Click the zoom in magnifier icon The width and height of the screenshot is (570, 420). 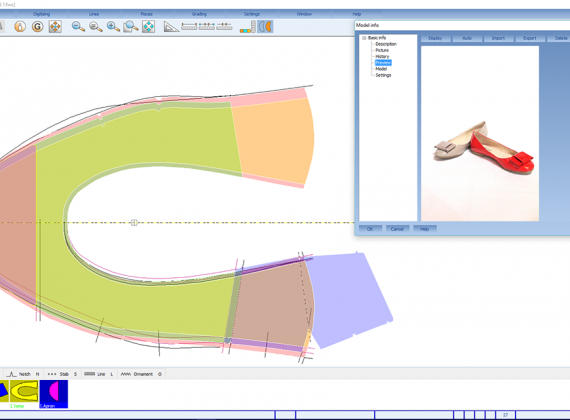pyautogui.click(x=113, y=27)
